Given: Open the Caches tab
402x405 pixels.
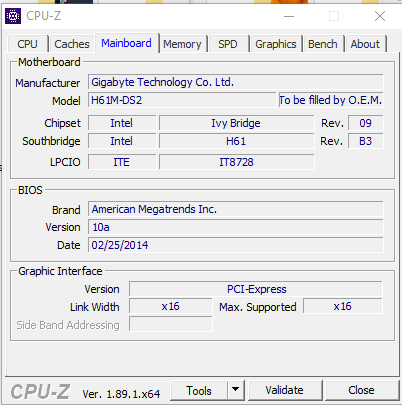Looking at the screenshot, I should click(72, 44).
